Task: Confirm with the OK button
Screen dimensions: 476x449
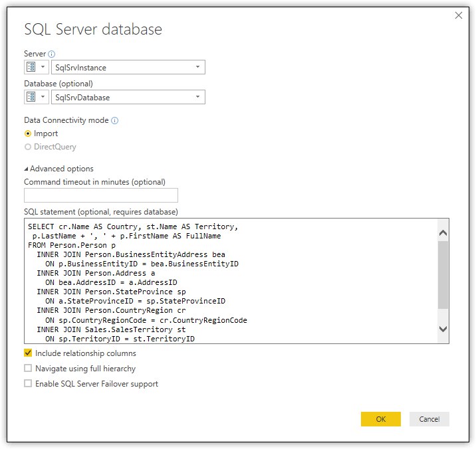Action: [381, 419]
